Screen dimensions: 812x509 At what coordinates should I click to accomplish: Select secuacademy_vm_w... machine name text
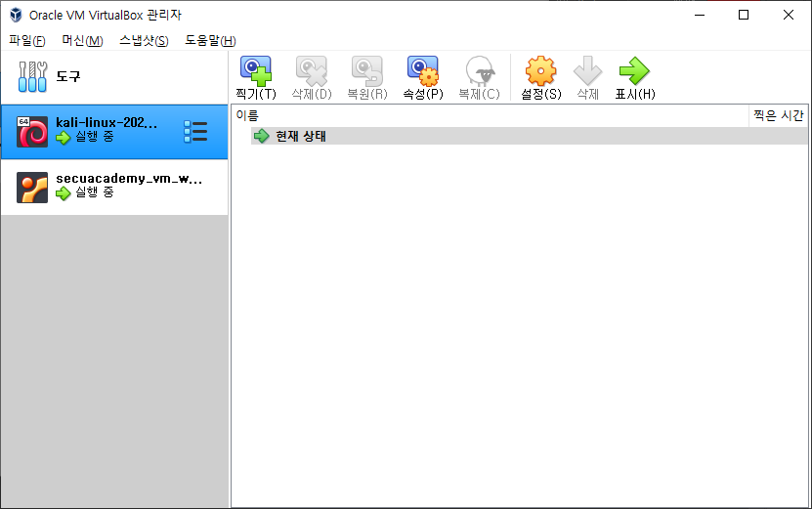tap(129, 179)
